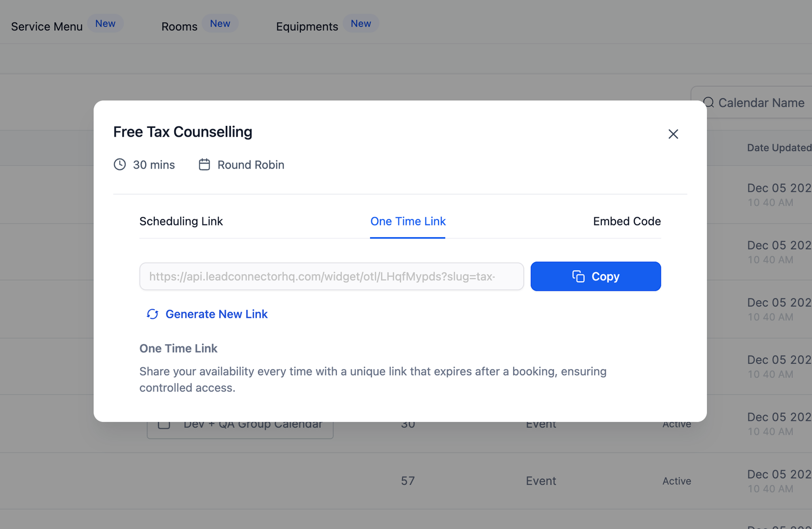Viewport: 812px width, 529px height.
Task: Switch to the Scheduling Link tab
Action: (181, 221)
